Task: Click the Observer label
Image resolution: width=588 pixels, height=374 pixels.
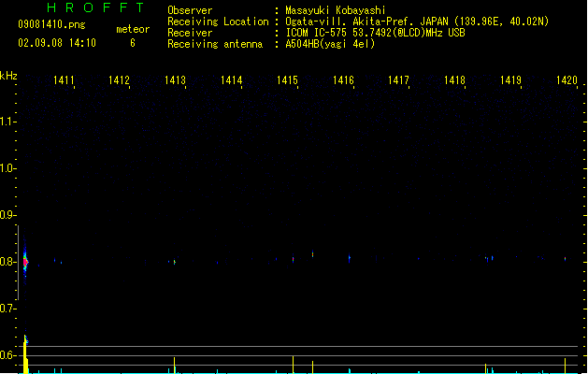Action: [x=190, y=10]
